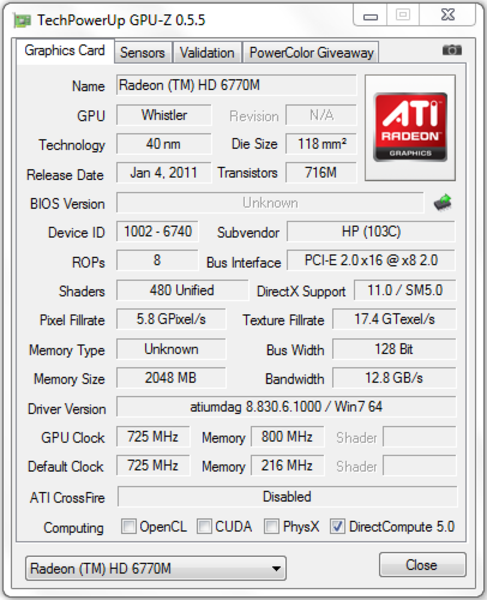The image size is (487, 600).
Task: Click the Driver Version field
Action: point(286,407)
